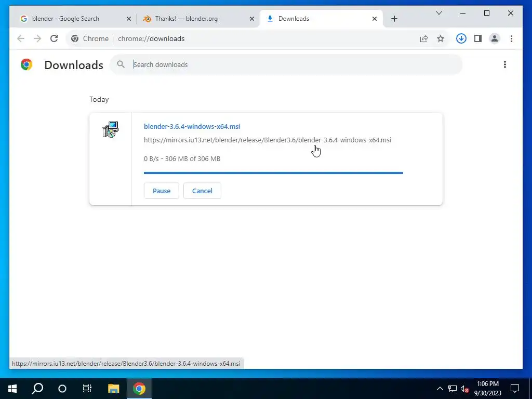Click the download progress bar

(x=273, y=173)
